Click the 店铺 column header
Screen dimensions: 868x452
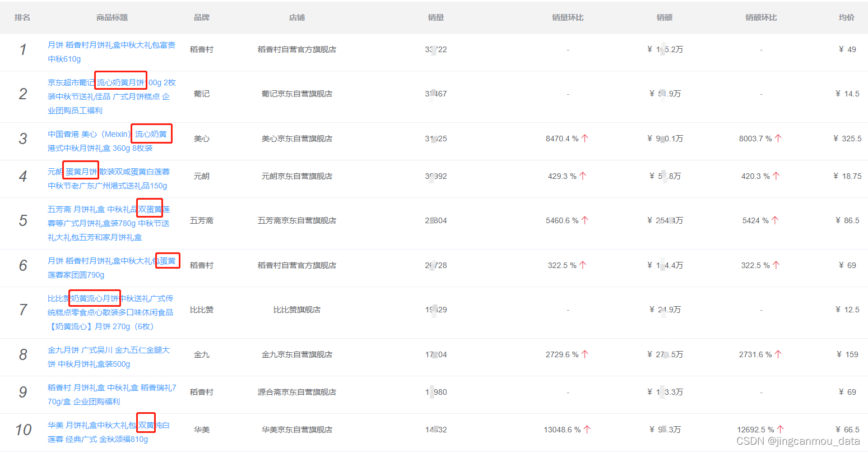click(x=297, y=17)
